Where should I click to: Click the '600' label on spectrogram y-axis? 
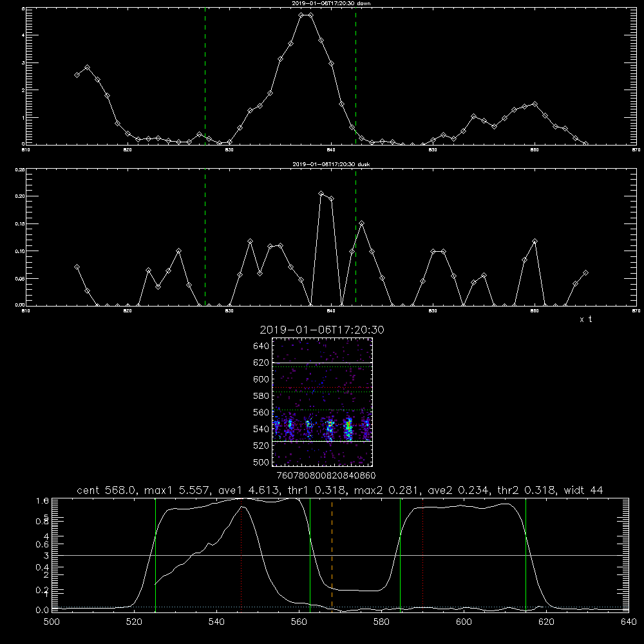(261, 379)
